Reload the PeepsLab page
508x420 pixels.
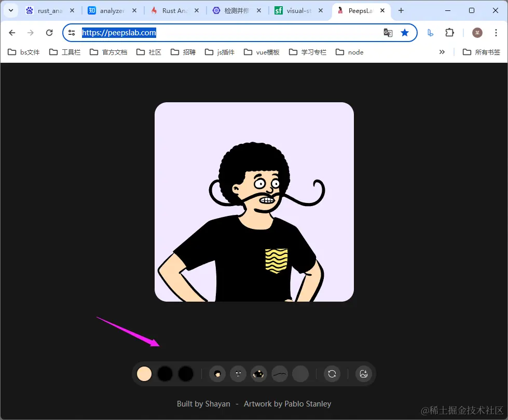coord(49,33)
